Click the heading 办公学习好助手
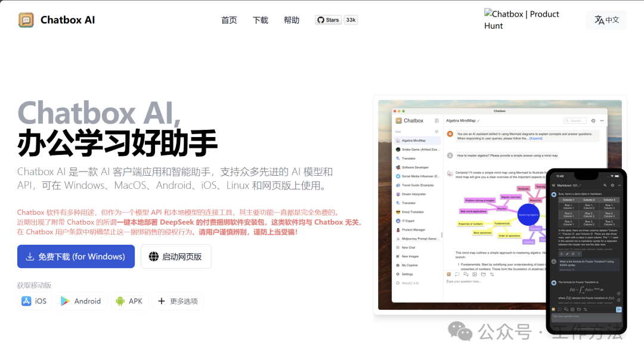This screenshot has width=644, height=358. click(x=117, y=143)
